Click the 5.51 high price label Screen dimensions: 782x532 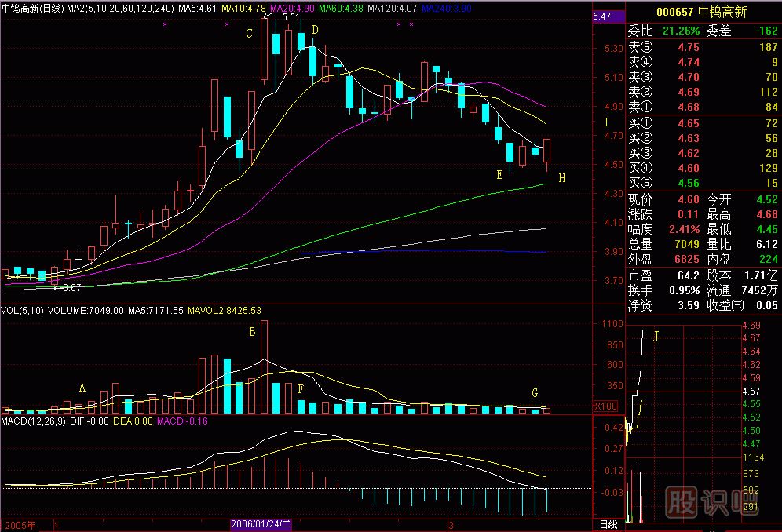click(290, 17)
